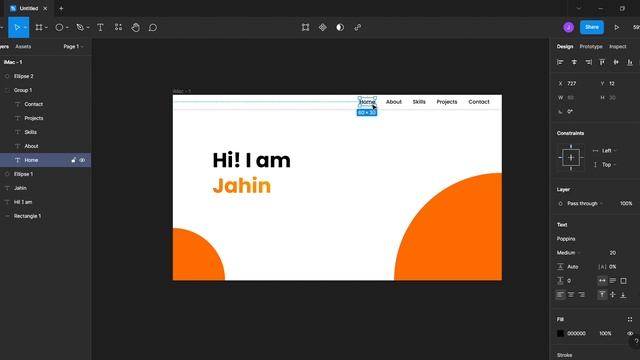Set text auto height resizing
This screenshot has height=360, width=640.
click(613, 280)
